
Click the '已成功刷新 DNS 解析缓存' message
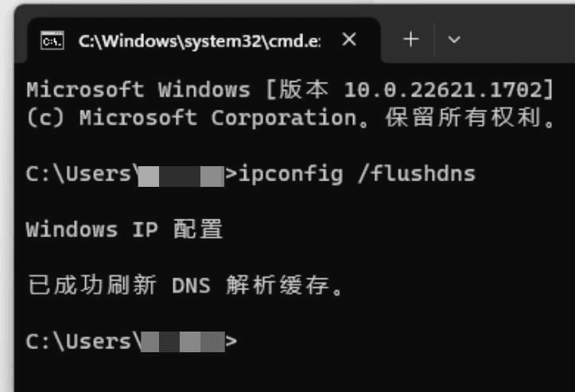(x=185, y=285)
